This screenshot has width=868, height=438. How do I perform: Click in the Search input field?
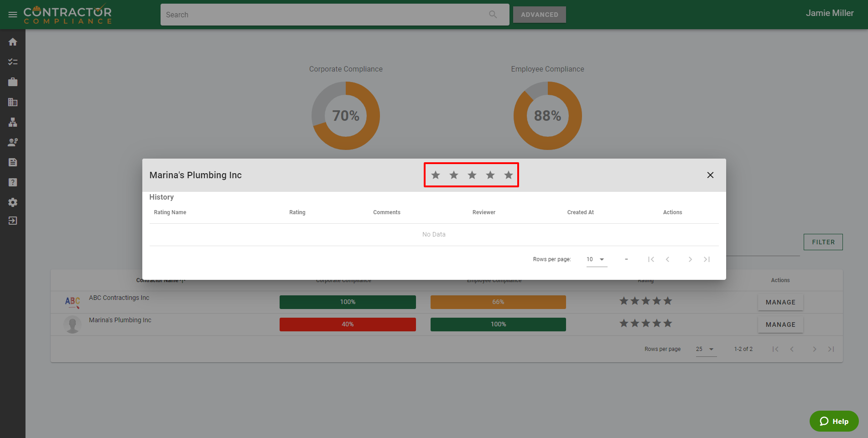(324, 15)
